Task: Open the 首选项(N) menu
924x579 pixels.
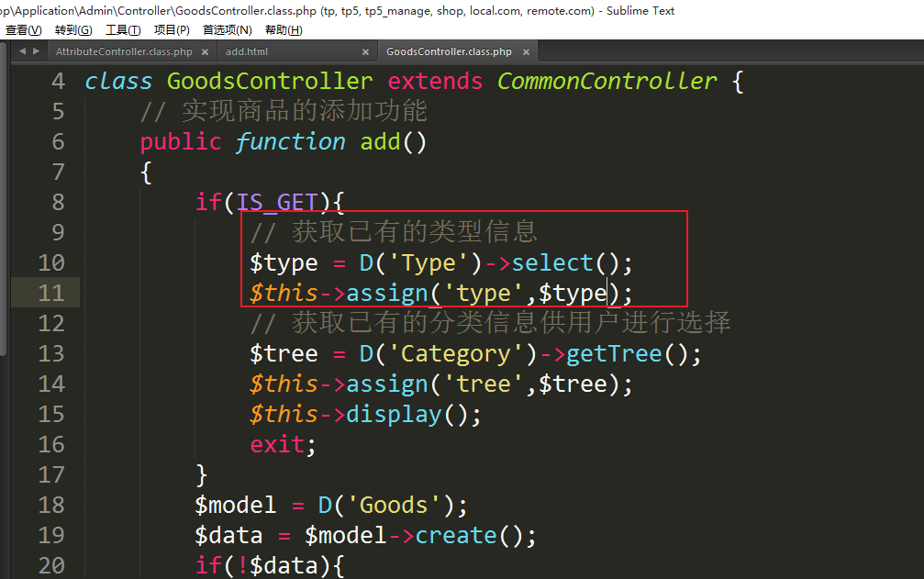Action: [227, 30]
